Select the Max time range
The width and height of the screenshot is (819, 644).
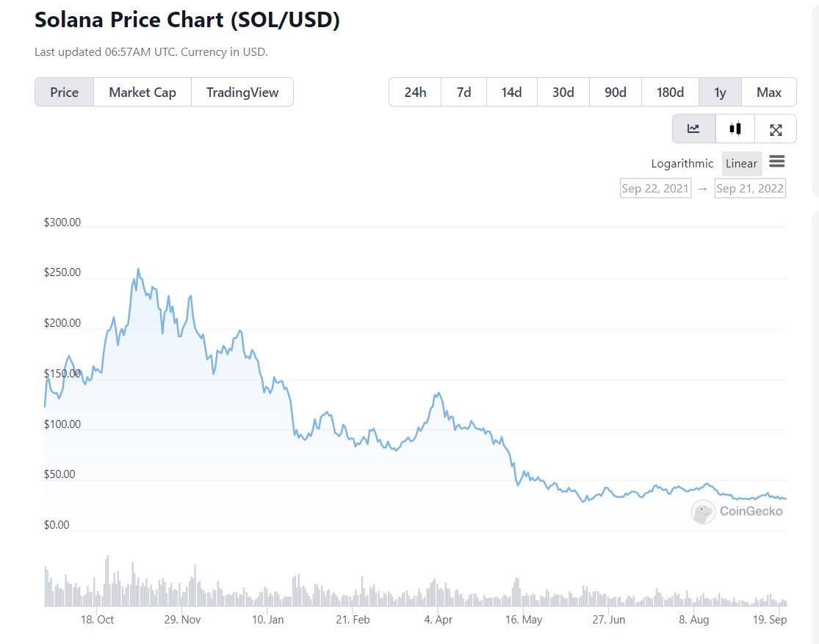click(x=768, y=92)
